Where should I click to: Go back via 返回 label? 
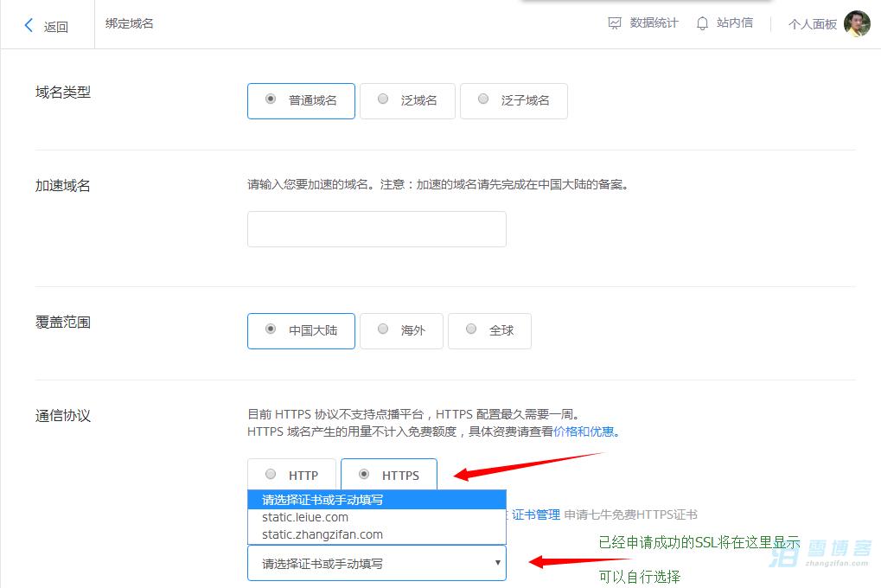55,27
